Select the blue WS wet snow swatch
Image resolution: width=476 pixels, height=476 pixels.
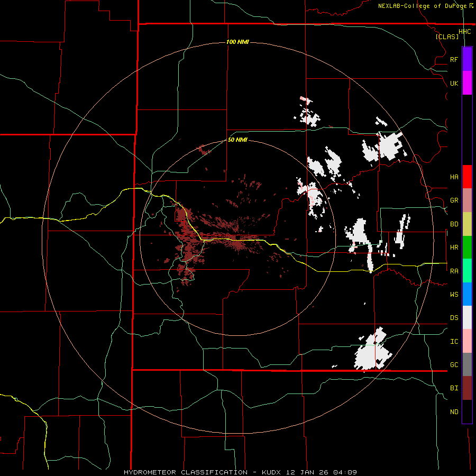(x=467, y=294)
